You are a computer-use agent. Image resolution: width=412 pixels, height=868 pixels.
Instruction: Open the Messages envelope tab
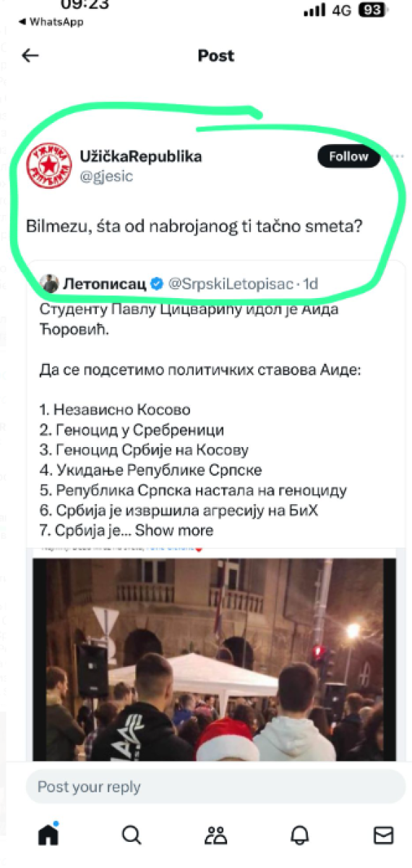point(383,835)
